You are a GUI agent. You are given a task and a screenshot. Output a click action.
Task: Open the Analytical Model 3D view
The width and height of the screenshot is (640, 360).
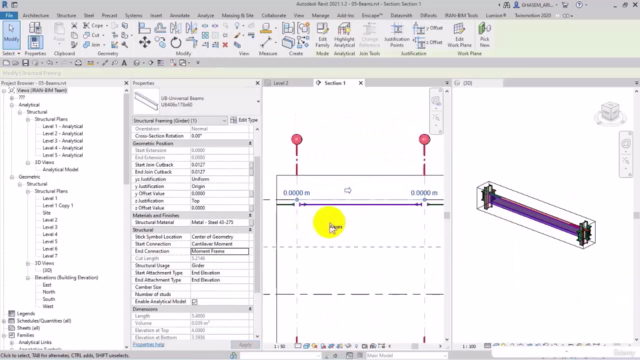coord(60,170)
